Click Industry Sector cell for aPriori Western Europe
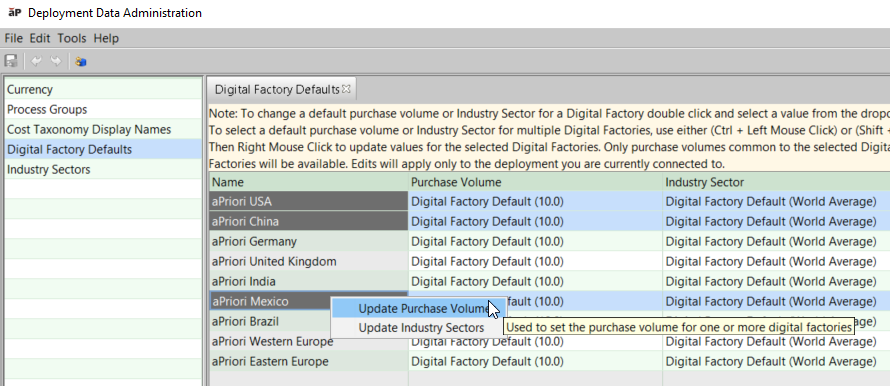Viewport: 890px width, 386px height. click(x=776, y=343)
